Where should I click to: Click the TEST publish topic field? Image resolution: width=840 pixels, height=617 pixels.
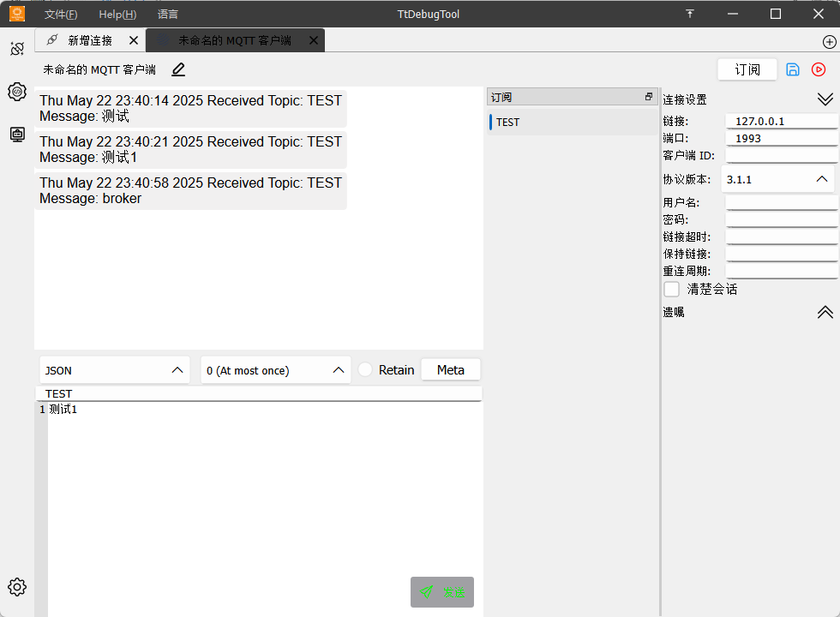[259, 393]
